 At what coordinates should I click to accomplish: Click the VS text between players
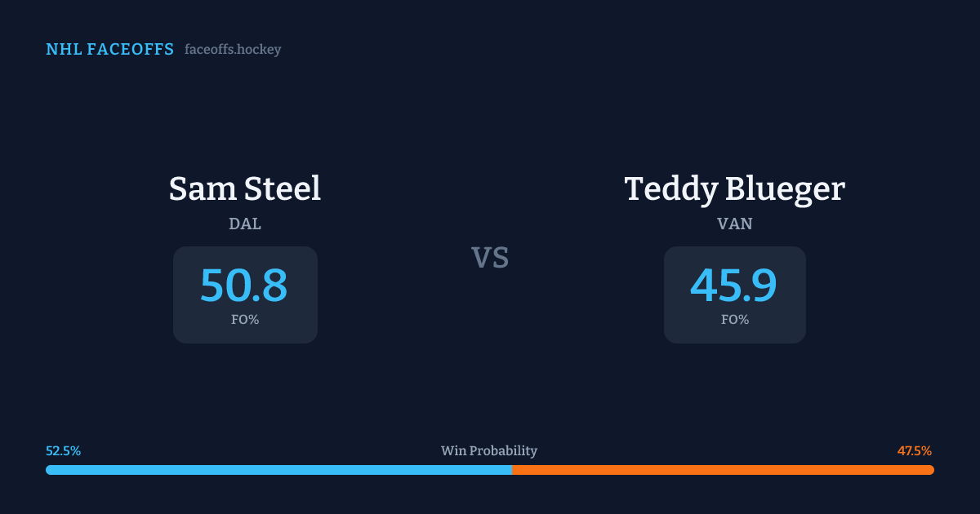tap(490, 258)
